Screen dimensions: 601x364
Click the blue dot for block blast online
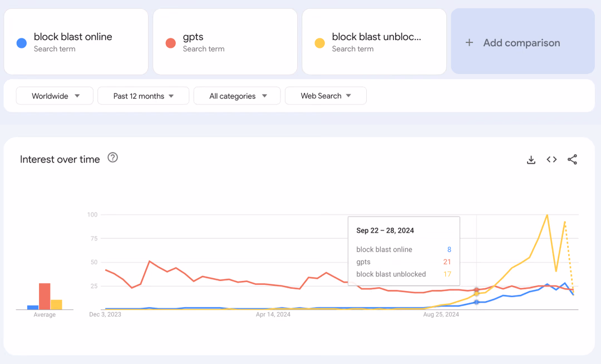(22, 43)
